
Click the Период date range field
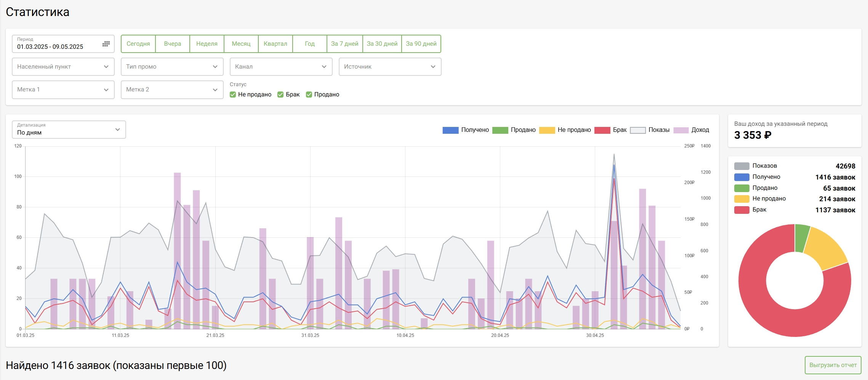(57, 44)
